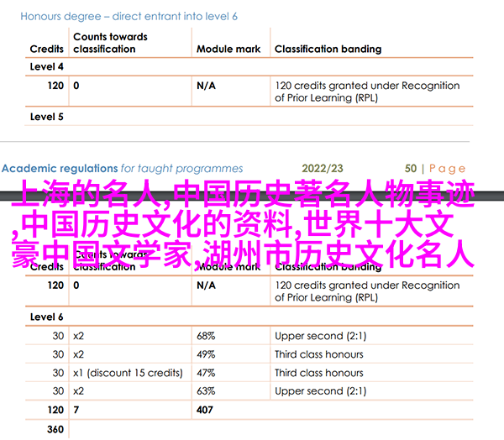The image size is (504, 440).
Task: Click "Upper second (2:1)" in the 63% row
Action: point(321,391)
